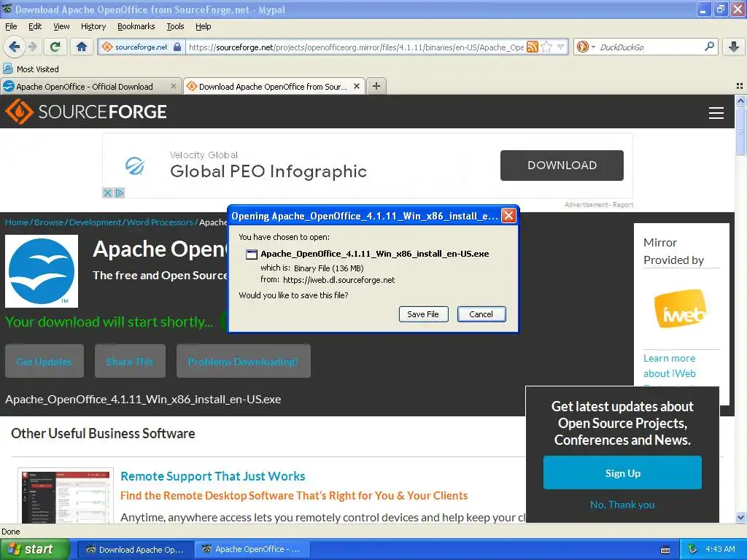Open the History menu

[93, 26]
